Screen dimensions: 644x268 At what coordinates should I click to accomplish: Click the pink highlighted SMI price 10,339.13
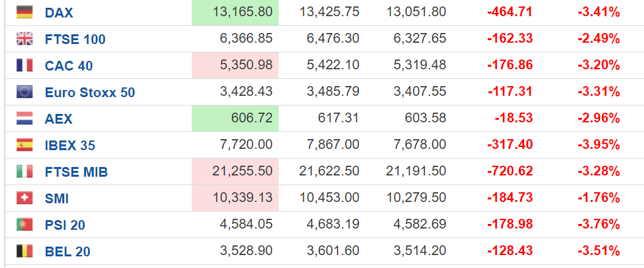[235, 198]
